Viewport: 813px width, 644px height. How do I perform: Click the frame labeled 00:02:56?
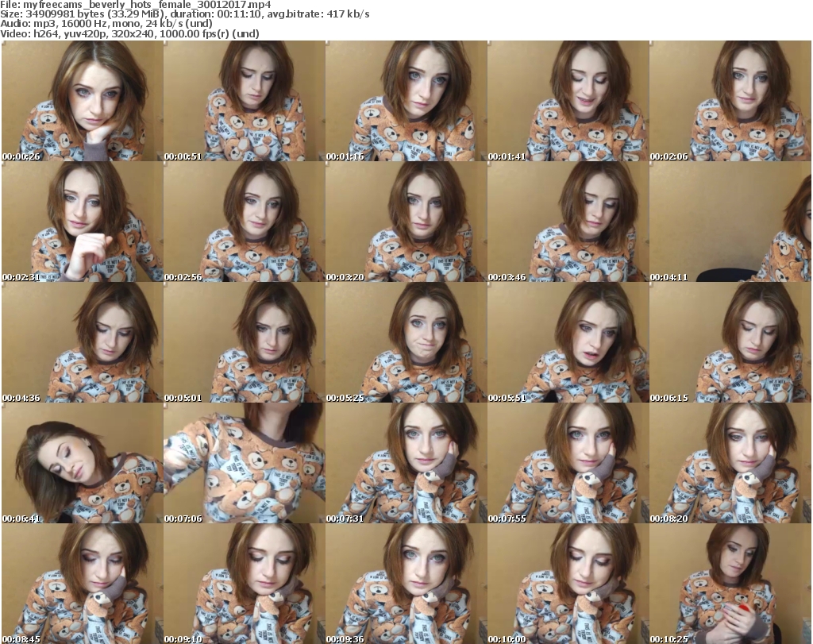(245, 222)
